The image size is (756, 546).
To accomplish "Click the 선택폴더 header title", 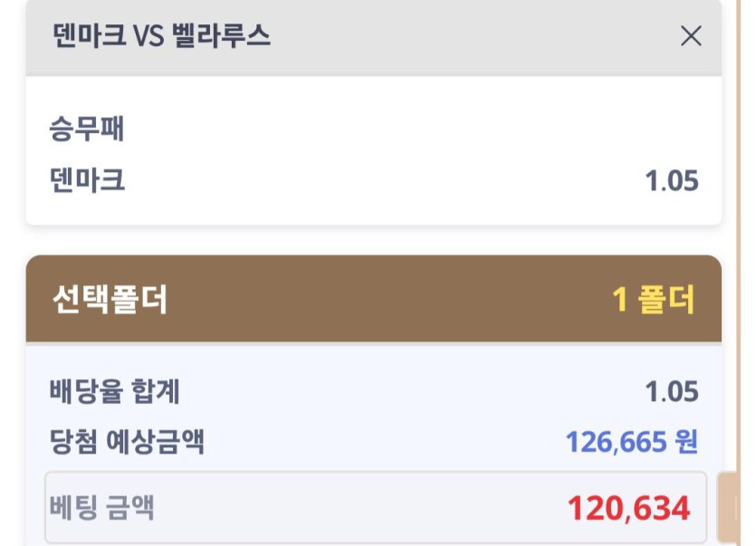I will coord(110,300).
